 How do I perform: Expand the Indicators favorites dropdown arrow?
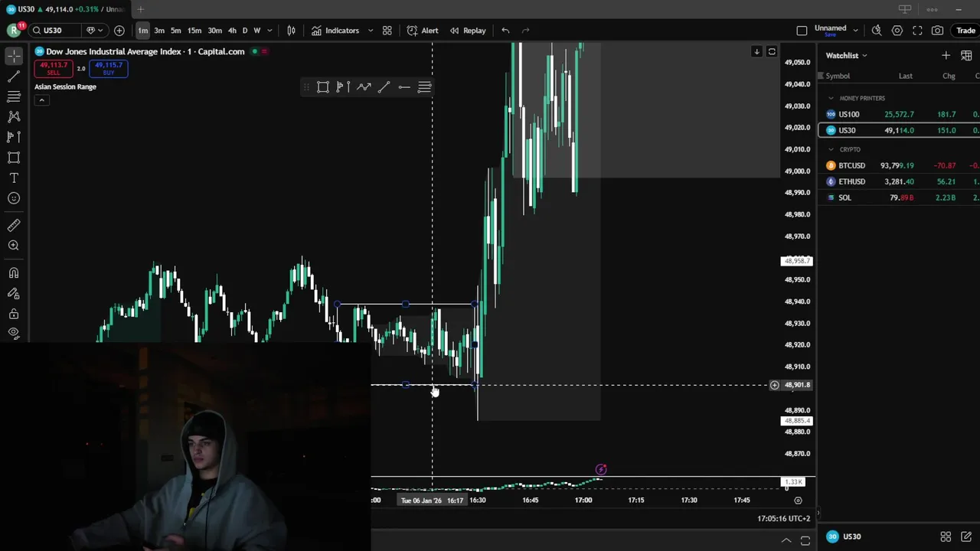point(371,31)
